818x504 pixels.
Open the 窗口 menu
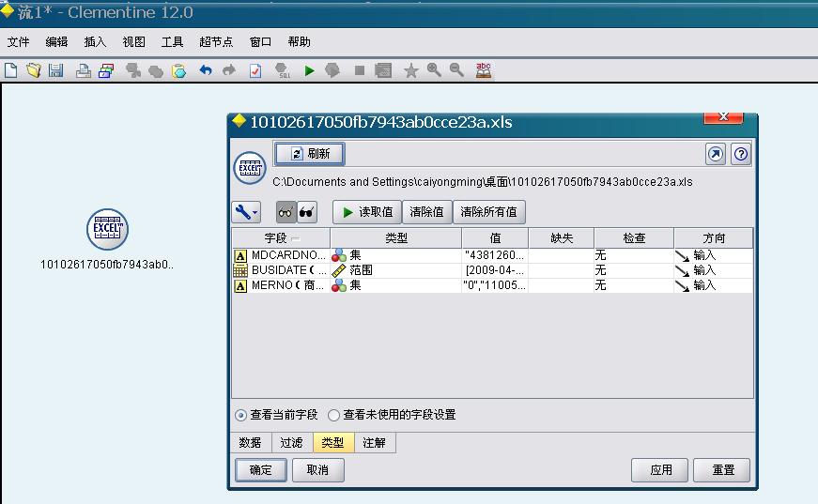coord(260,42)
